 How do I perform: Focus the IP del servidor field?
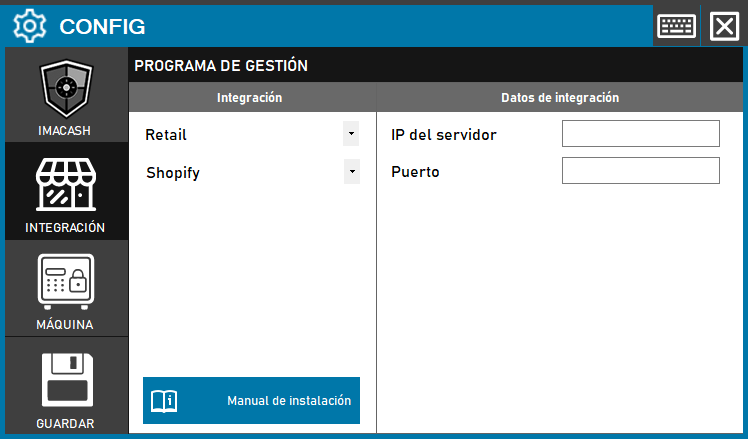(640, 134)
